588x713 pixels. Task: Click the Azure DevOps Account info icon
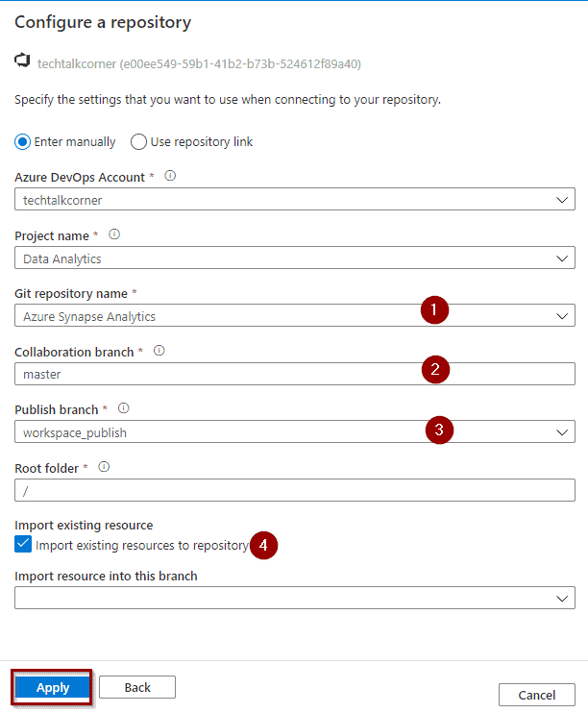170,176
